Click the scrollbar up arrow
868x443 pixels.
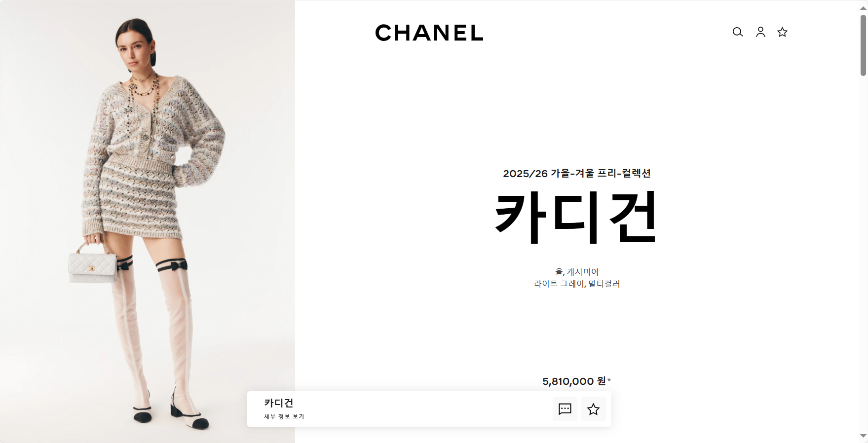[863, 8]
